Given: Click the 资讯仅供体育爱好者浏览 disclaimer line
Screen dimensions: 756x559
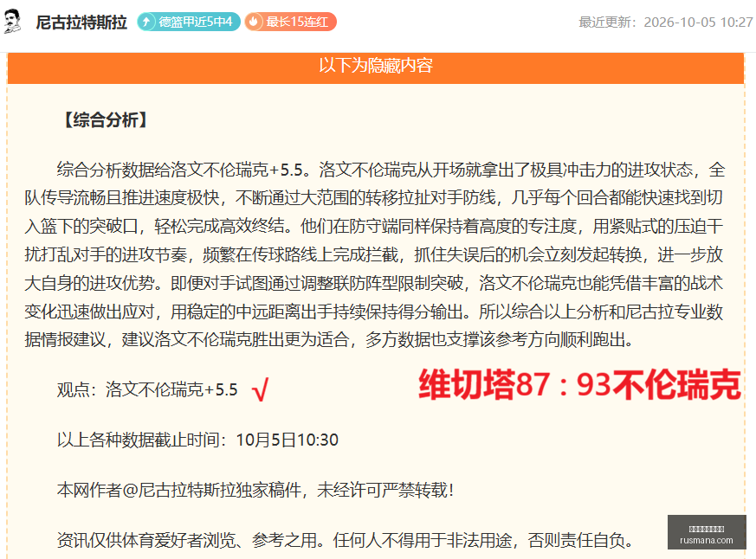Looking at the screenshot, I should pyautogui.click(x=346, y=540).
